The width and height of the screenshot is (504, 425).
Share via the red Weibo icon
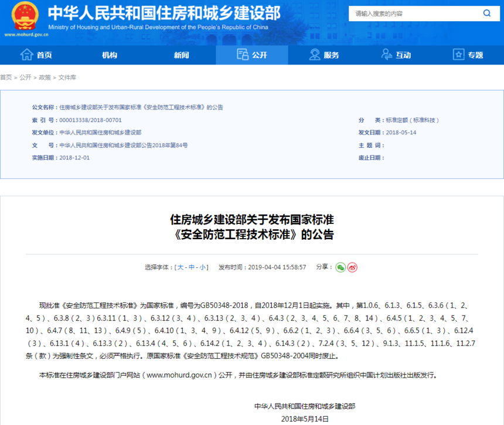(352, 267)
